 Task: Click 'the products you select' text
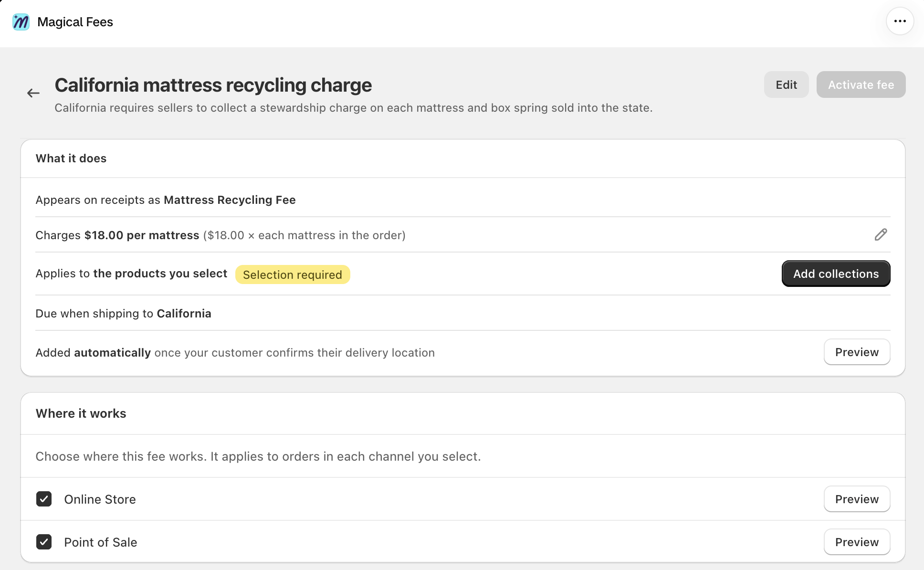[x=160, y=274]
